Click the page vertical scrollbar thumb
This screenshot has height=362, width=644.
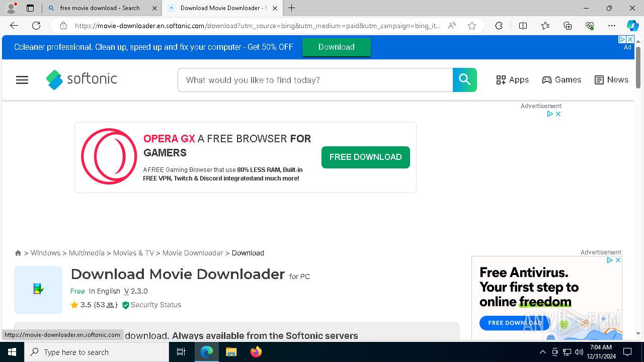coord(638,68)
